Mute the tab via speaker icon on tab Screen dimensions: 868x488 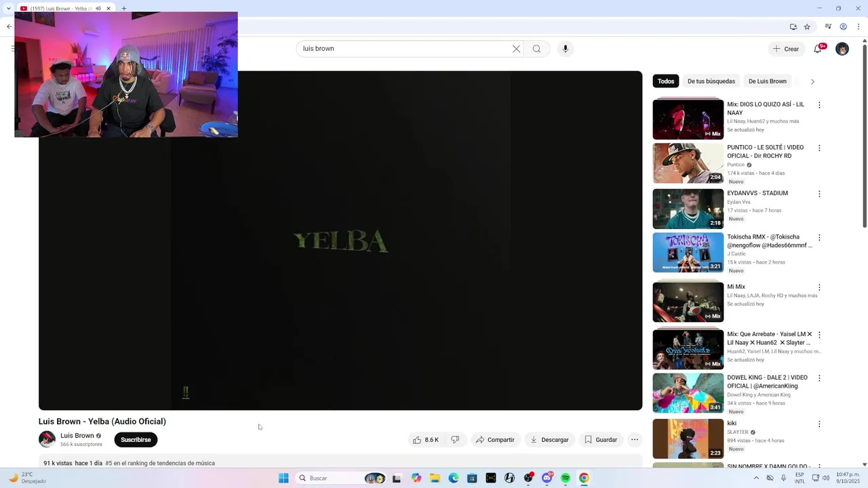pos(98,9)
